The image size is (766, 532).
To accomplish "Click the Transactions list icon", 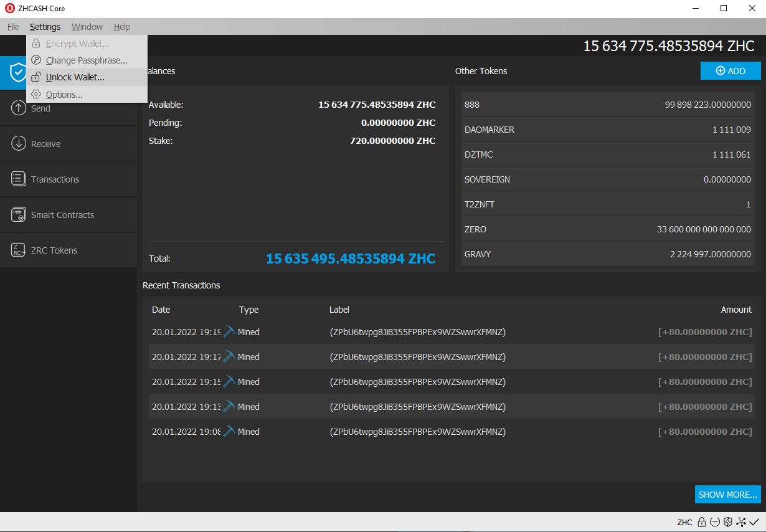I will pos(19,179).
